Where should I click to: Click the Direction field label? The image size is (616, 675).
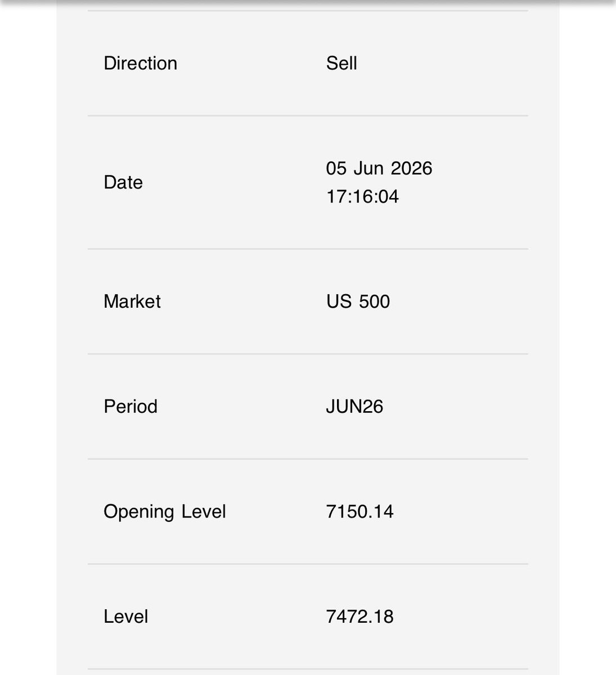coord(140,63)
